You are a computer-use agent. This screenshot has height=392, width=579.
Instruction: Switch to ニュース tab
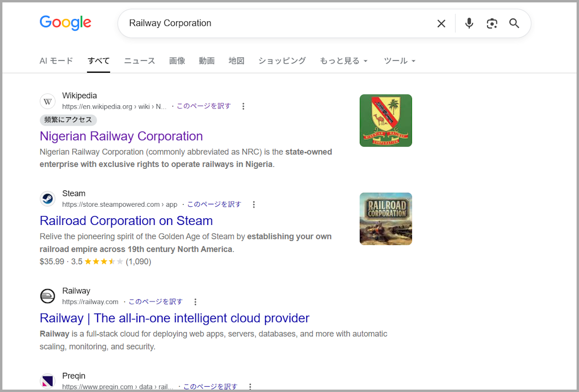pos(140,61)
